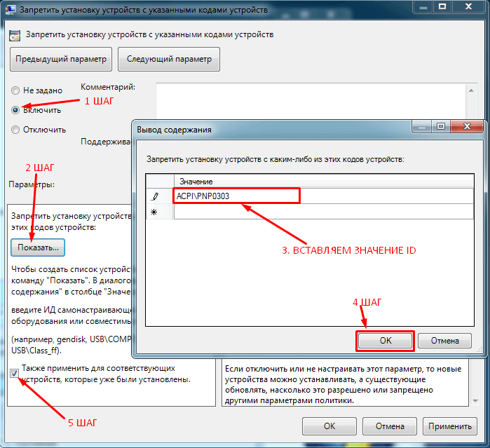Click the policy setting icon beside the heading
This screenshot has height=448, width=490.
tap(15, 36)
